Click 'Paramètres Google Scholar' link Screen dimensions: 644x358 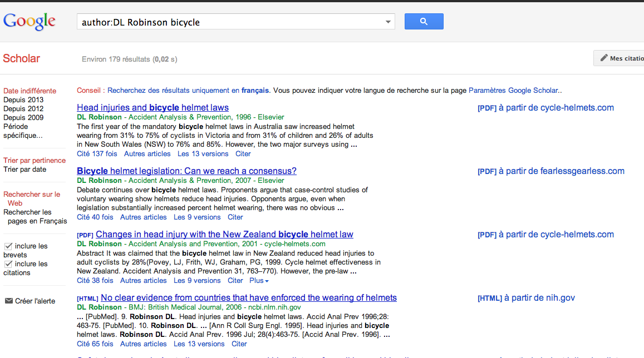513,90
